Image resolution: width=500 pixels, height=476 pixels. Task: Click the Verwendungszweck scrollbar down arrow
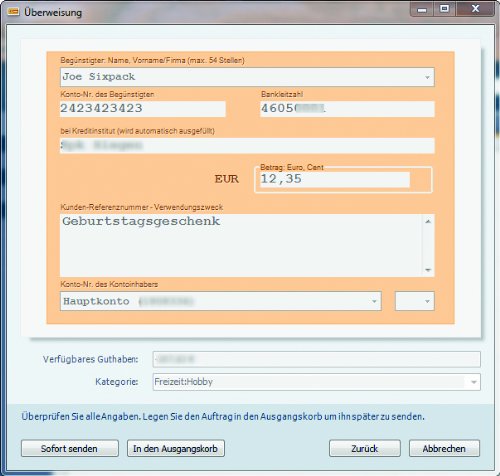click(x=428, y=270)
